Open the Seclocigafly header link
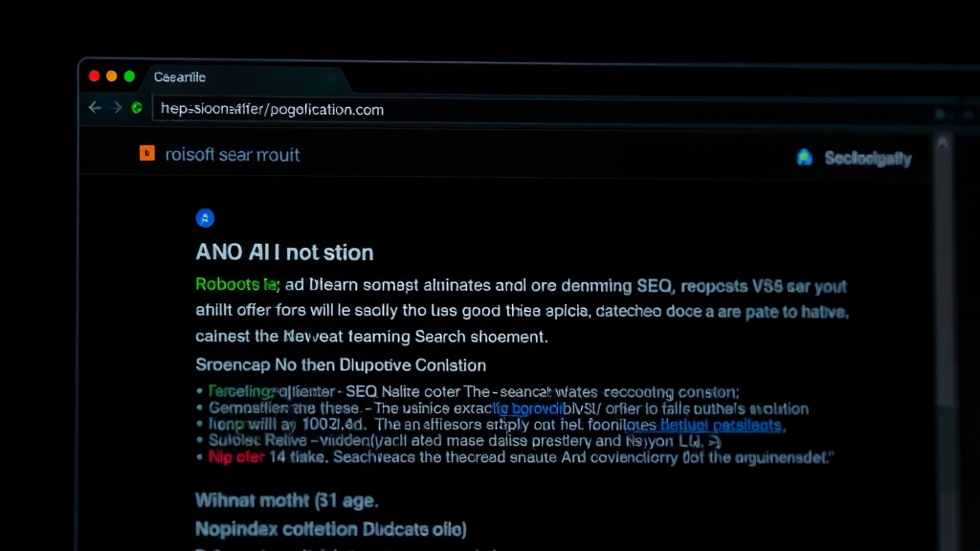980x551 pixels. tap(867, 159)
